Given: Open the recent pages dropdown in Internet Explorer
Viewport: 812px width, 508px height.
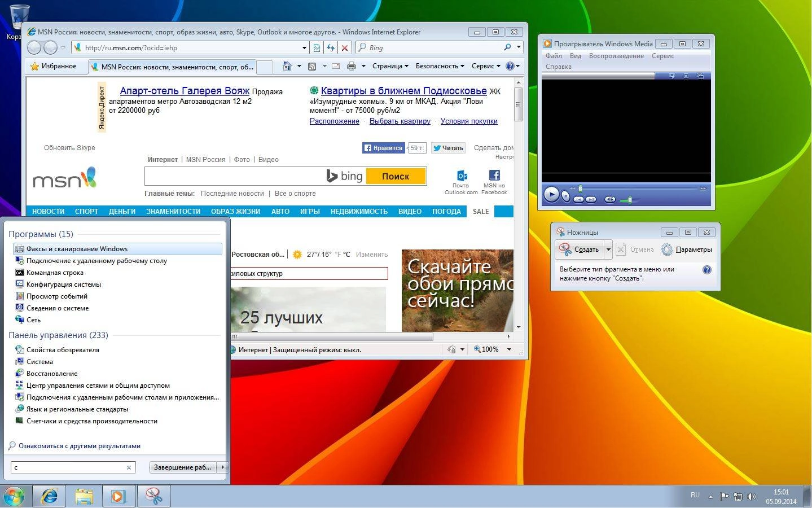Looking at the screenshot, I should click(63, 48).
